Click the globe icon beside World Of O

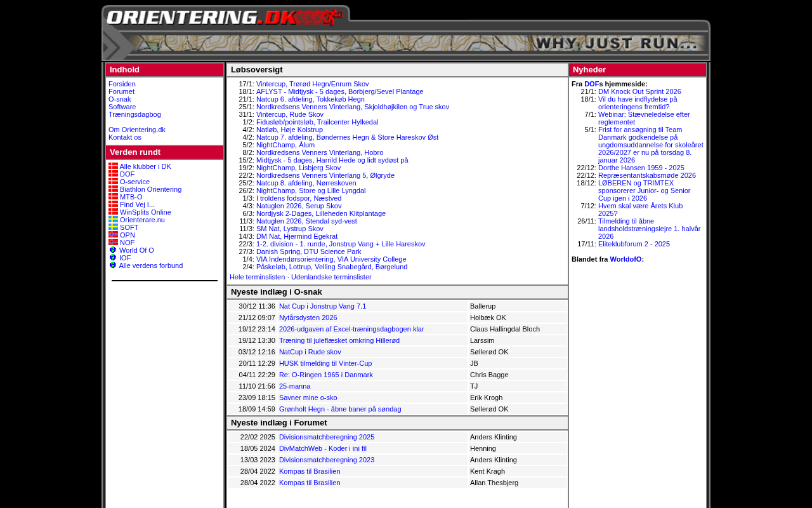coord(113,250)
